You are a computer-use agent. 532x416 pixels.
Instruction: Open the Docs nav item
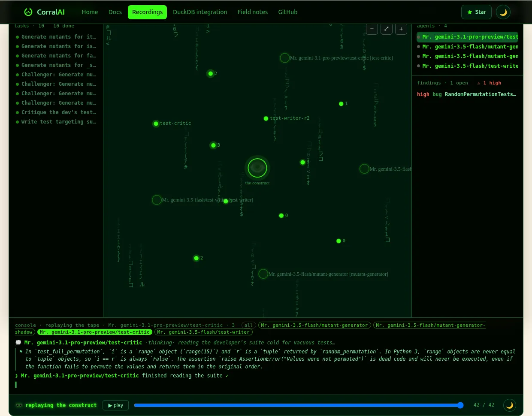pos(115,12)
